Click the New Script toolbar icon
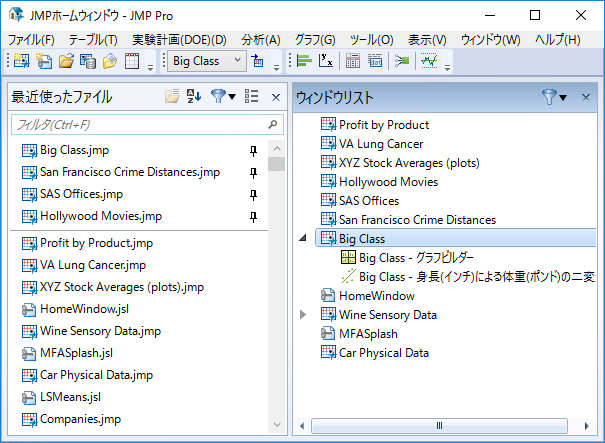 (x=44, y=61)
